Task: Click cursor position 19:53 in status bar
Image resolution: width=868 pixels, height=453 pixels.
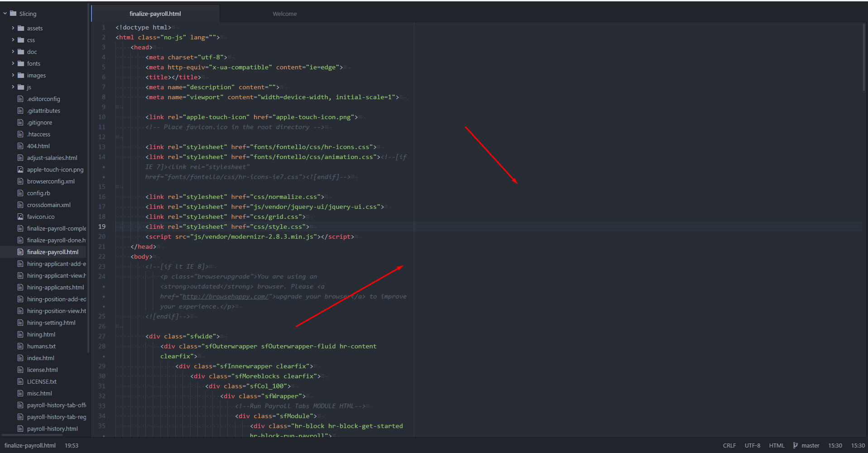Action: [x=72, y=445]
